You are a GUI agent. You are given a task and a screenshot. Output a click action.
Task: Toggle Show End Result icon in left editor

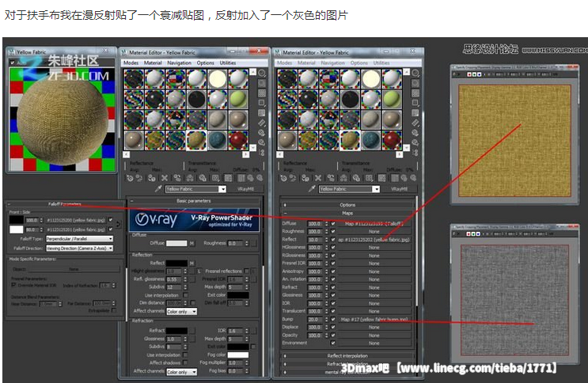(x=241, y=178)
